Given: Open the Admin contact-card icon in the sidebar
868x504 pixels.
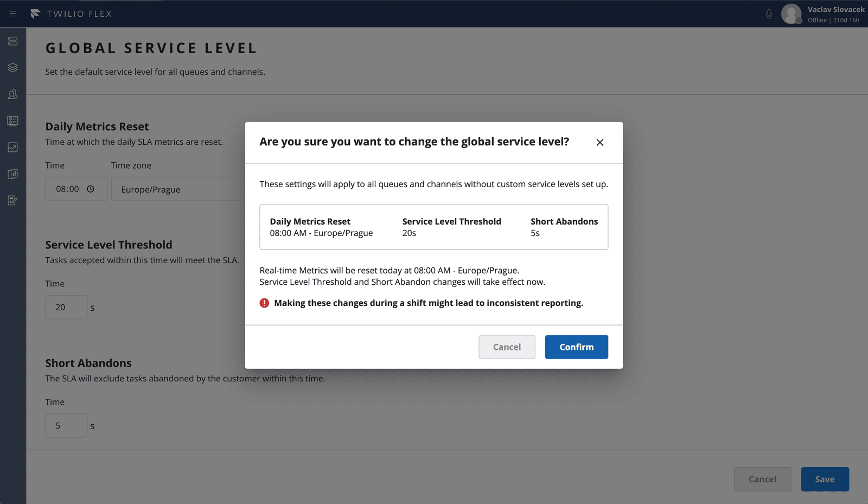Looking at the screenshot, I should coord(12,120).
